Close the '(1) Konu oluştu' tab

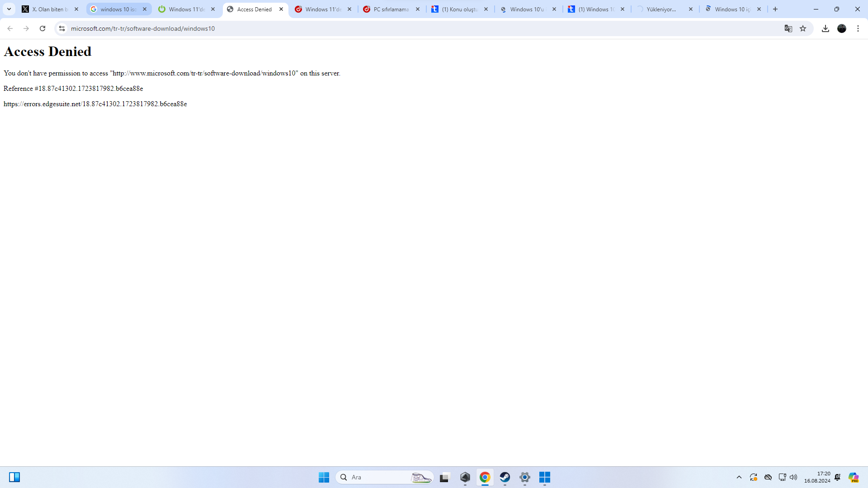pos(486,9)
